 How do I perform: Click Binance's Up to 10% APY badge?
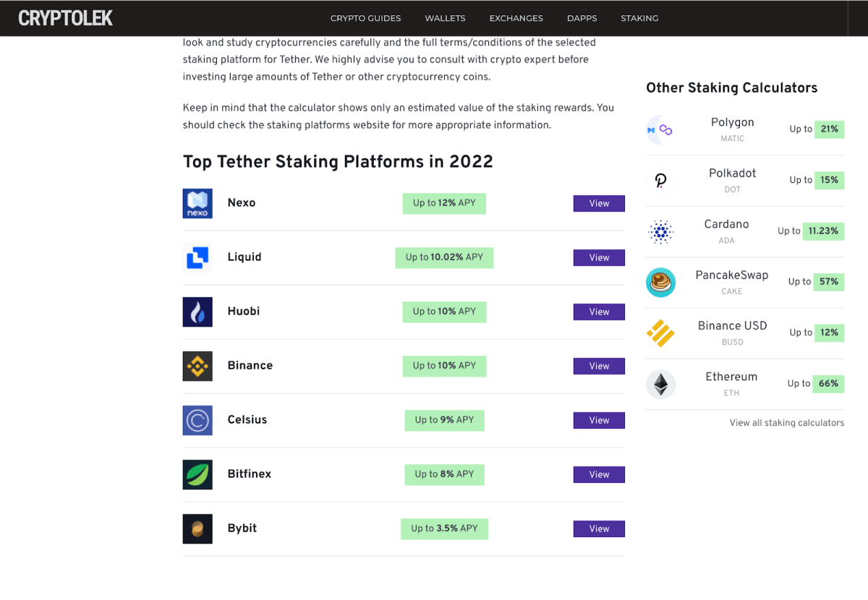tap(444, 366)
